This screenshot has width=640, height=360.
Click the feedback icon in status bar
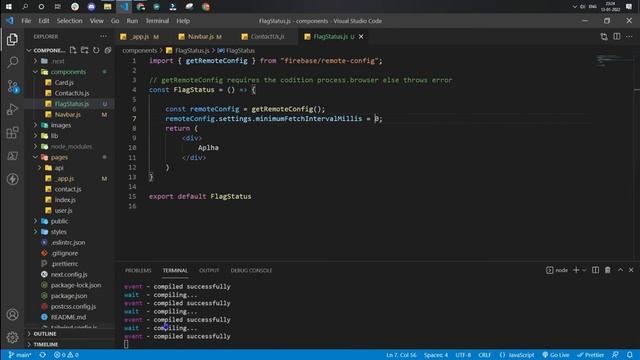615,355
